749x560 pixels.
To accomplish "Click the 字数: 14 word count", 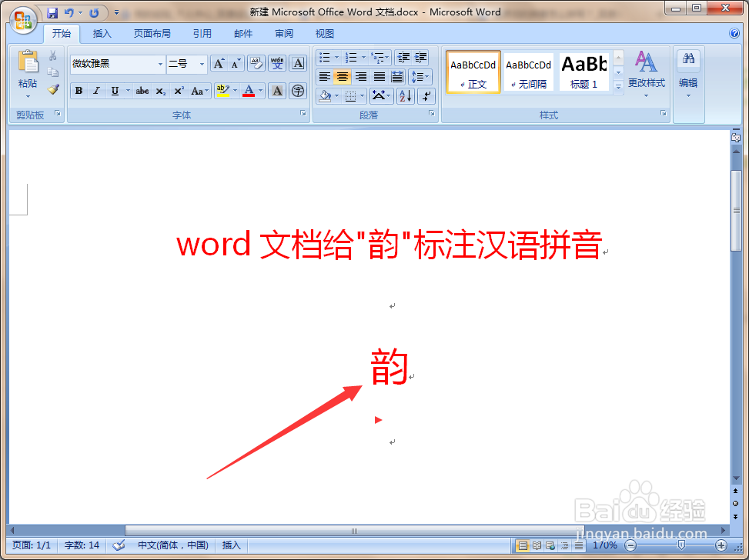I will [82, 545].
